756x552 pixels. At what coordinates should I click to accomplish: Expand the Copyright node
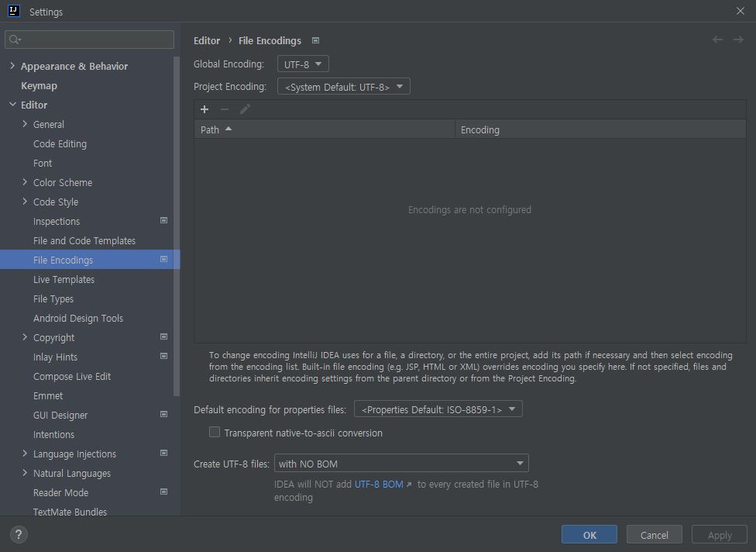pos(25,336)
